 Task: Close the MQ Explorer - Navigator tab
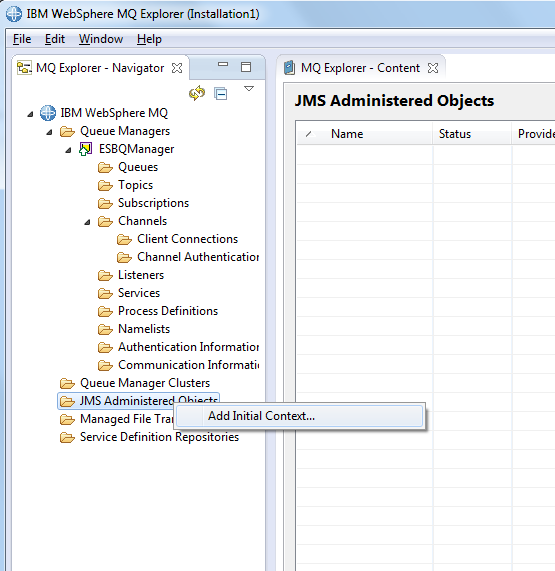tap(177, 68)
